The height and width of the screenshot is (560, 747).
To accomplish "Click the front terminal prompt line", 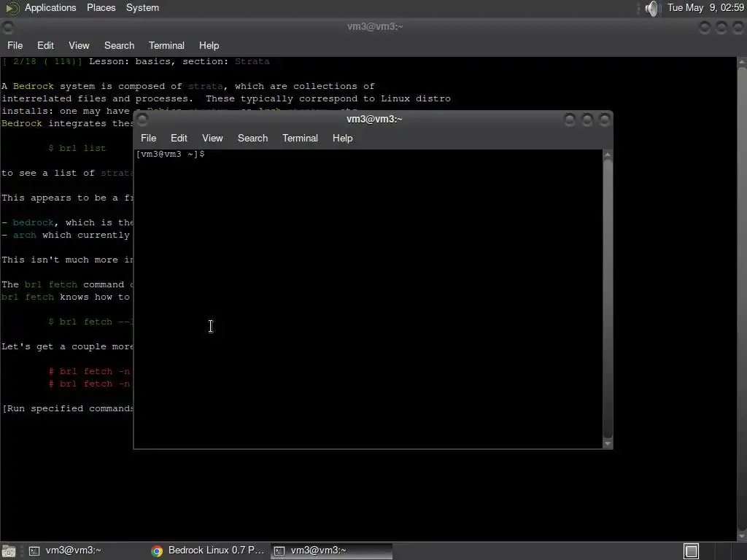I will coord(170,155).
